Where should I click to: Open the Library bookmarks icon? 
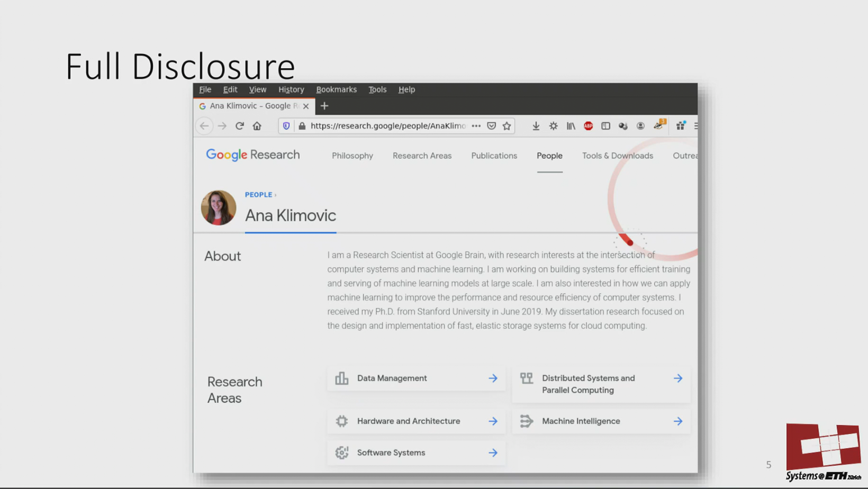571,126
